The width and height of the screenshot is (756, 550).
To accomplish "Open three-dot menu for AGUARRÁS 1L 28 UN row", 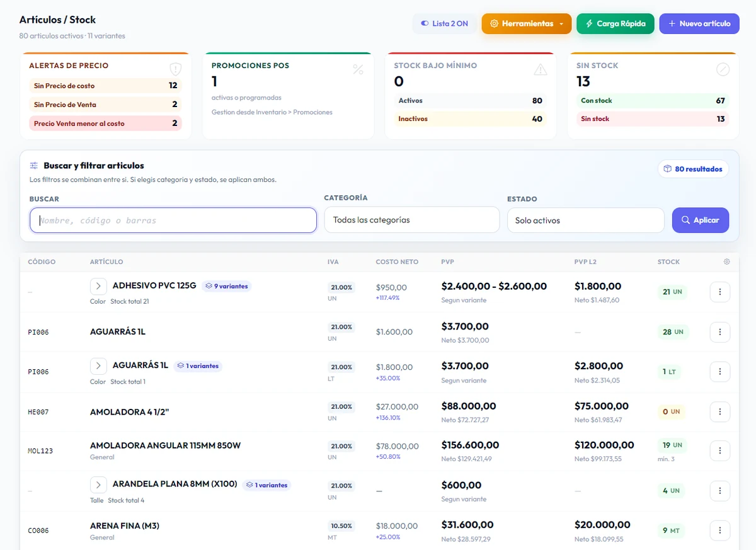I will (720, 332).
